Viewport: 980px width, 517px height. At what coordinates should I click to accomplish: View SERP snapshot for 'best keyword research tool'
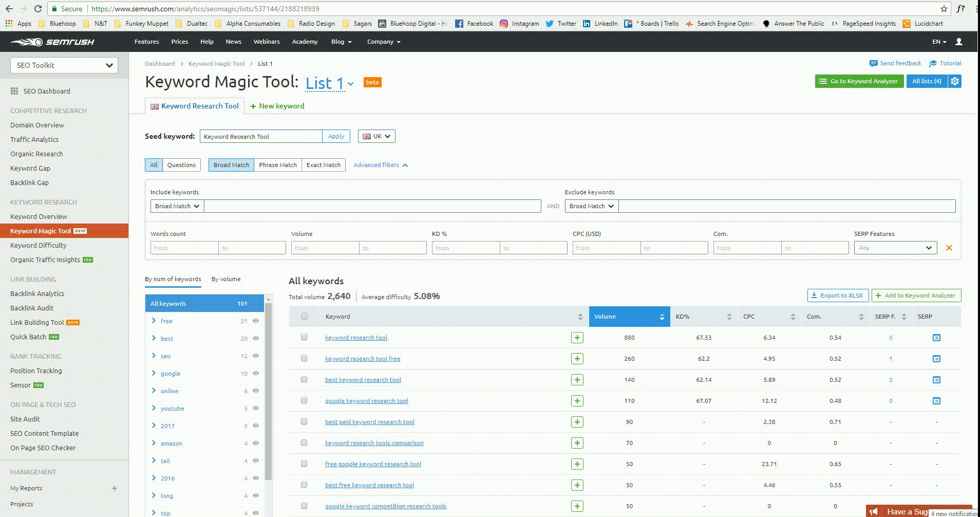tap(936, 380)
